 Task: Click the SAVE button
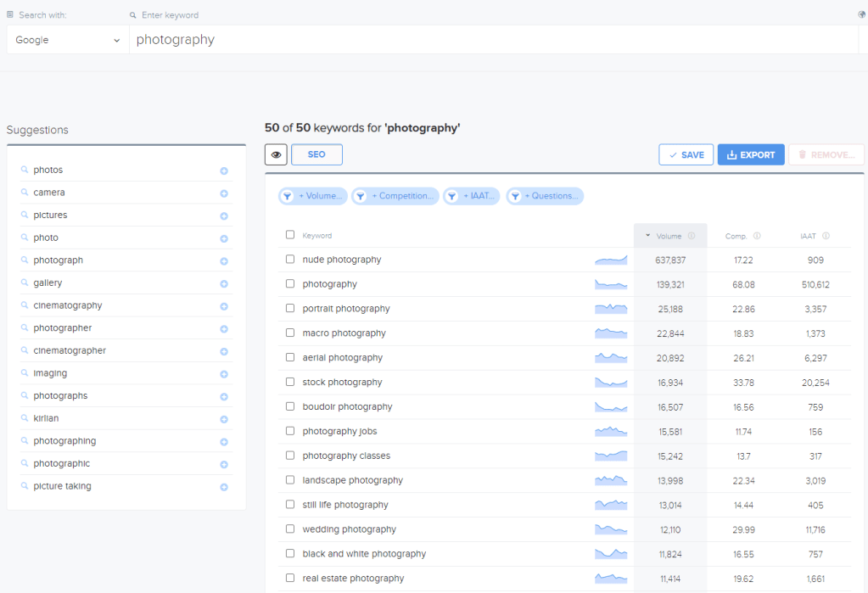click(686, 155)
